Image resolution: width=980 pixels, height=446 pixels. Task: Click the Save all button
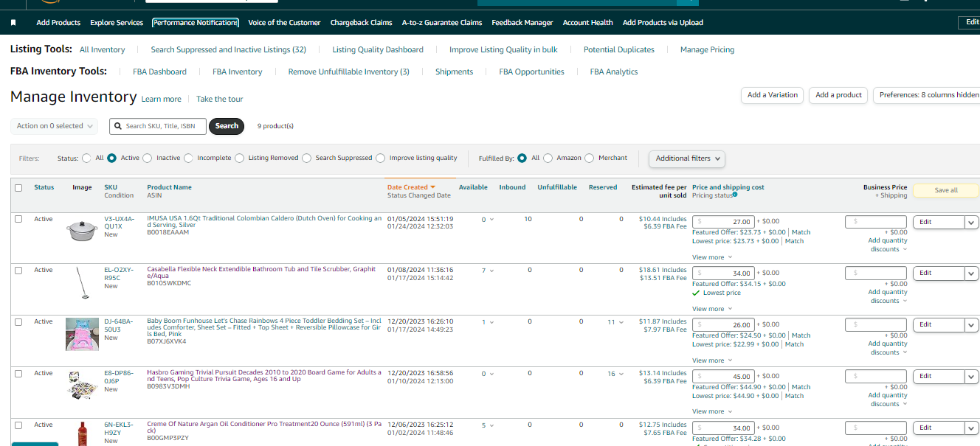click(x=946, y=190)
